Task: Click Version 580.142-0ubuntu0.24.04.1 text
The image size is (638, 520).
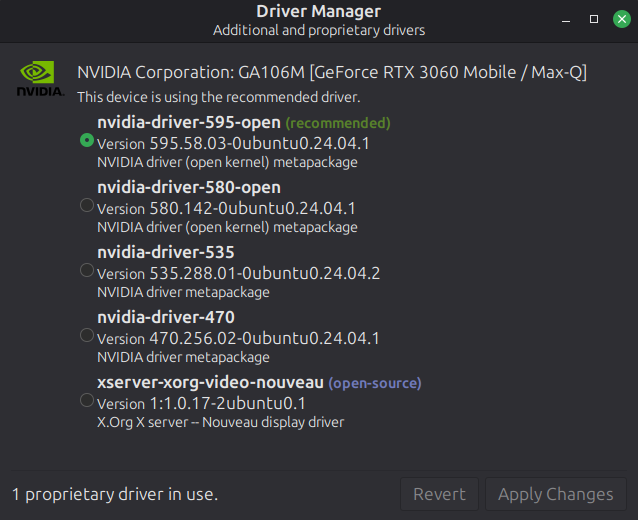Action: click(226, 208)
